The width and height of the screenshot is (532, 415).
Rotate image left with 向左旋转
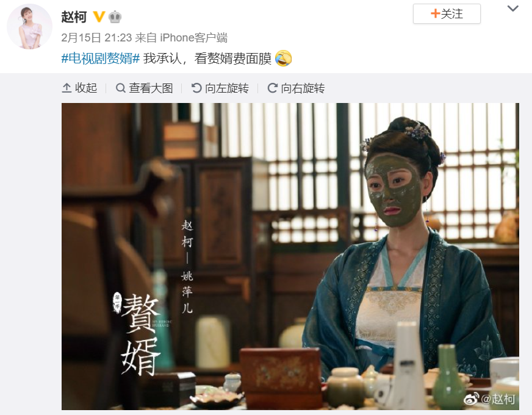pos(220,88)
